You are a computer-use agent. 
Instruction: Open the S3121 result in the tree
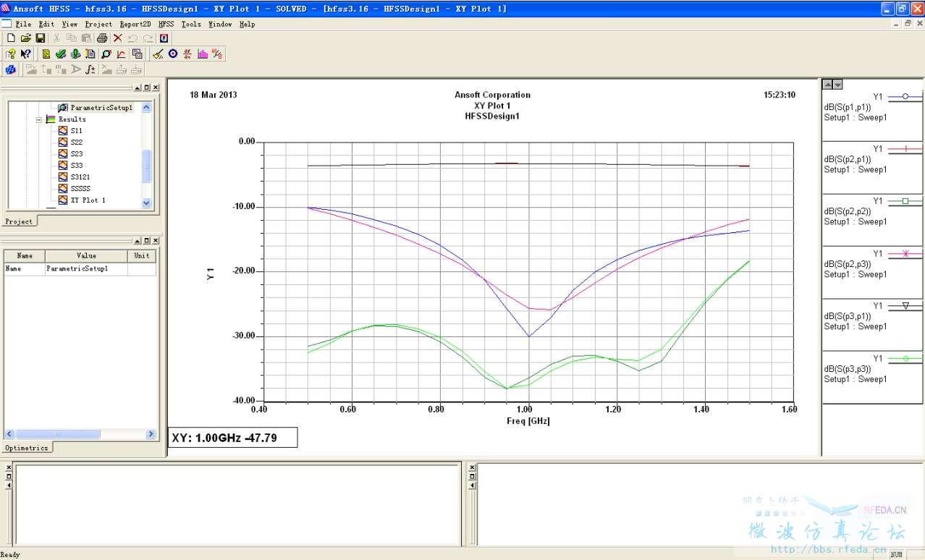[x=80, y=177]
